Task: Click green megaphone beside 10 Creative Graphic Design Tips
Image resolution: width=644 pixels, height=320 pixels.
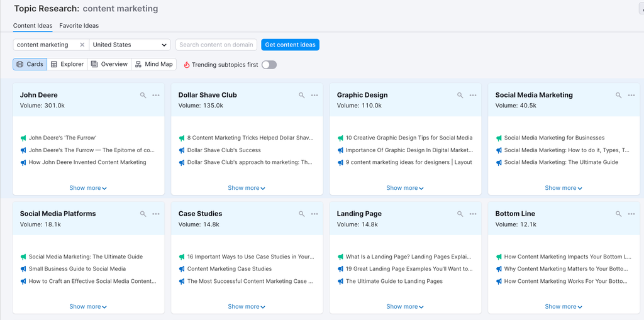Action: [x=340, y=138]
